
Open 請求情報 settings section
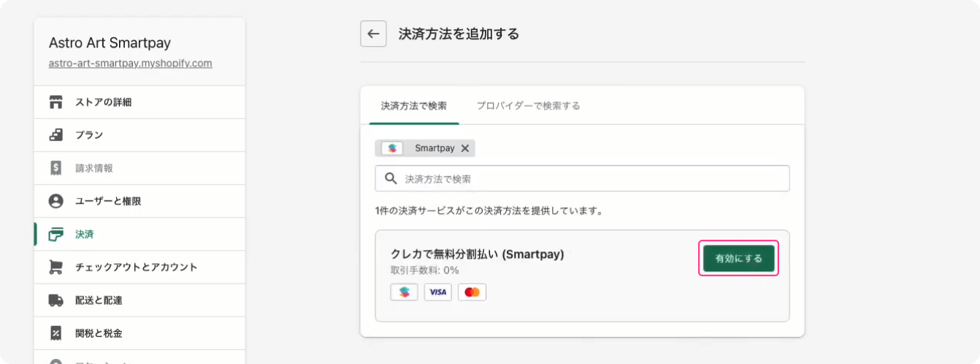tap(139, 168)
